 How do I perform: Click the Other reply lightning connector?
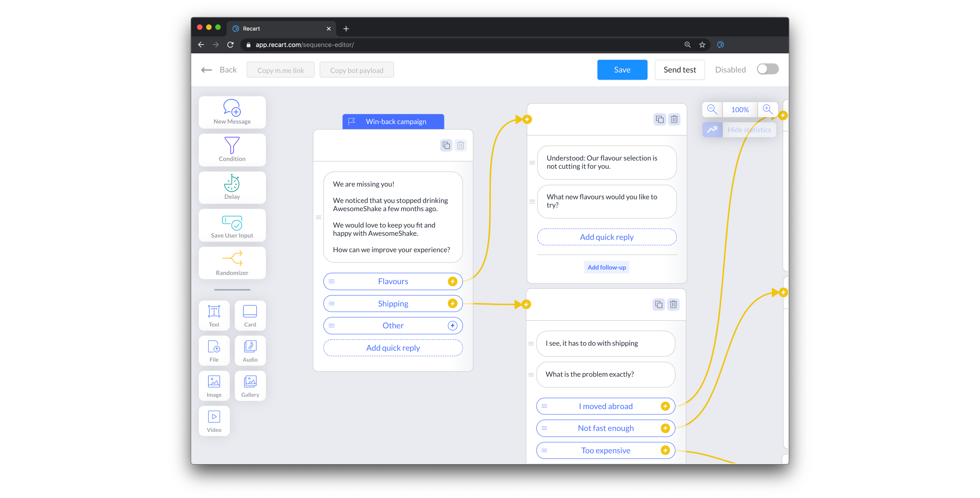pyautogui.click(x=452, y=326)
